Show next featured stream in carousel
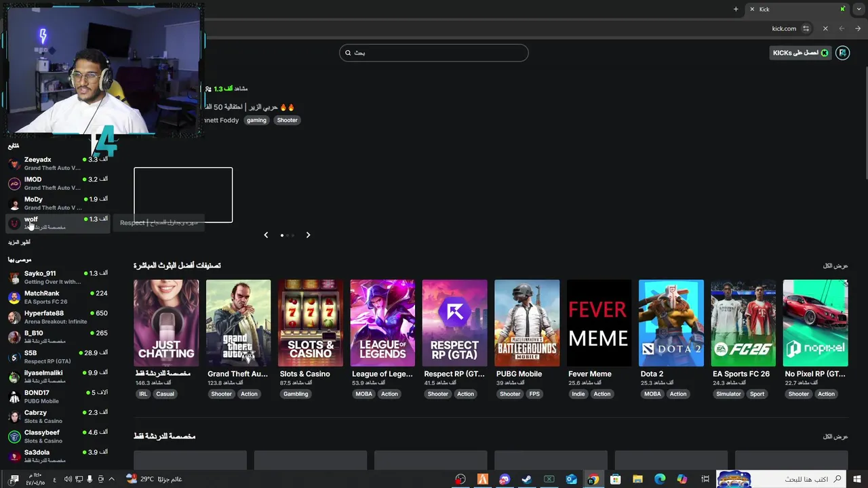 click(308, 235)
